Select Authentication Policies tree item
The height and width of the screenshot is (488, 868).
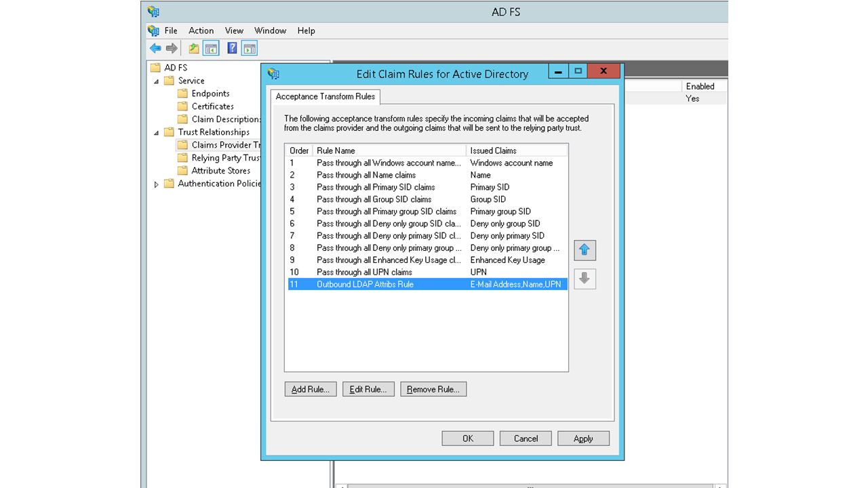click(219, 184)
